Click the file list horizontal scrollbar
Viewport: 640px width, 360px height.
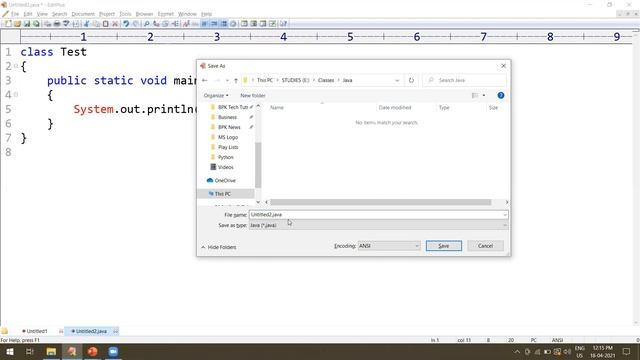click(380, 202)
